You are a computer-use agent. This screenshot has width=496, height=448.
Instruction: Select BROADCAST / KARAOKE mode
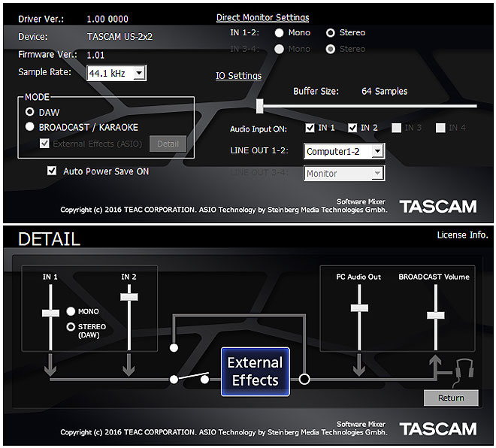pos(30,127)
